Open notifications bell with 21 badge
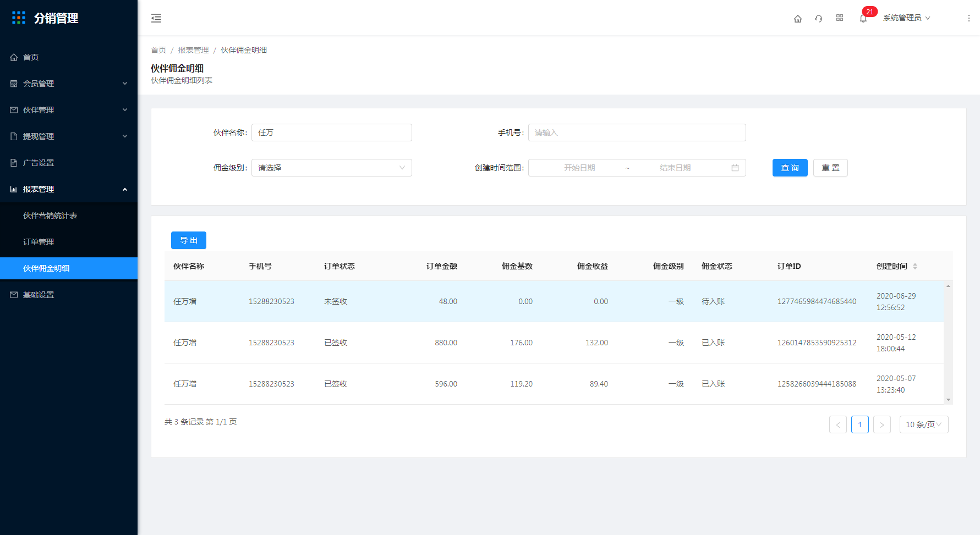 tap(863, 18)
